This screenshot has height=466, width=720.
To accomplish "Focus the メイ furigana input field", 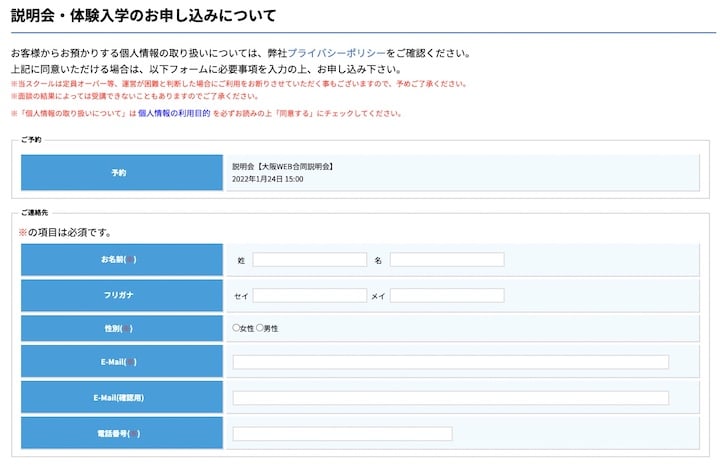I will tap(447, 295).
